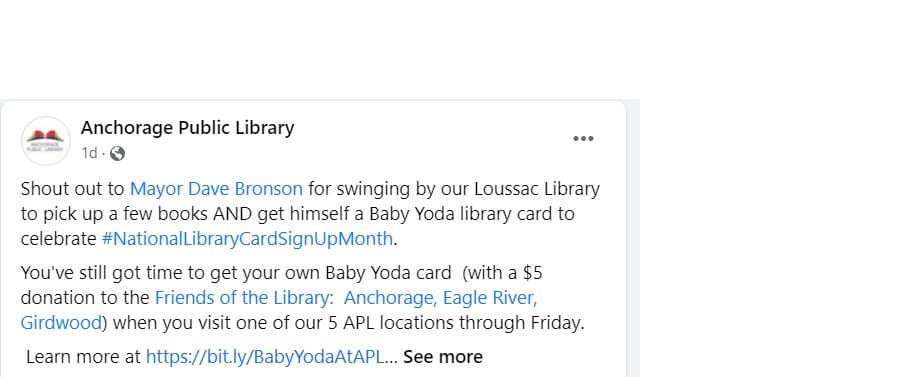Screen dimensions: 900x377
Task: Click the words "Shout out to"
Action: click(x=72, y=189)
